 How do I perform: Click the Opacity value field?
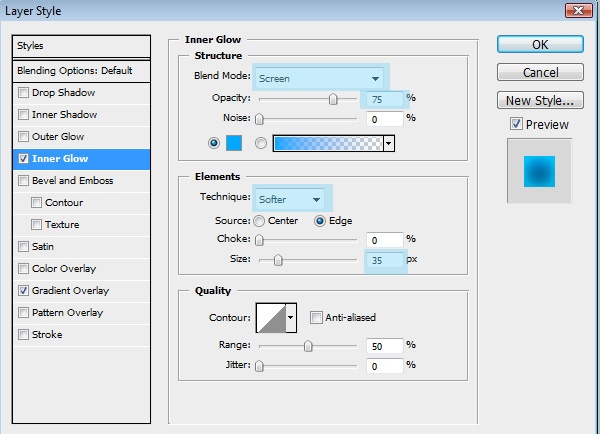pyautogui.click(x=384, y=99)
